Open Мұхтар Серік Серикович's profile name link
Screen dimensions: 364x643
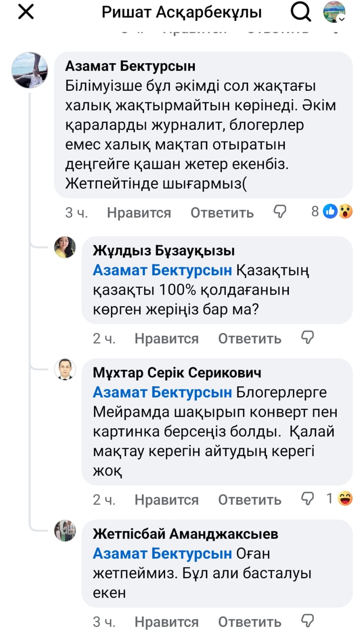coord(177,373)
